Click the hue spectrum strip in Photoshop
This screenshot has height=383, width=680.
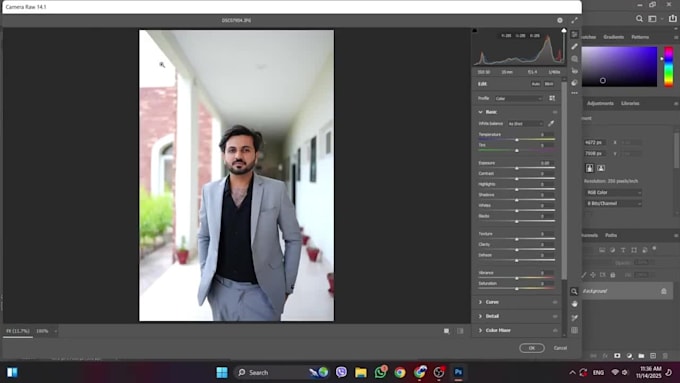669,67
